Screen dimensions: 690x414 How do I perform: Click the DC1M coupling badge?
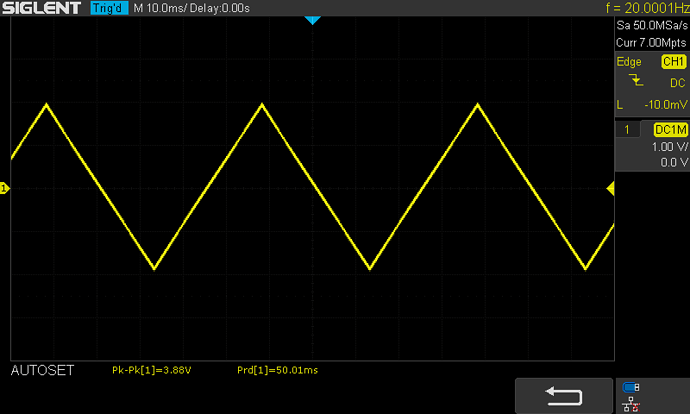[x=669, y=130]
